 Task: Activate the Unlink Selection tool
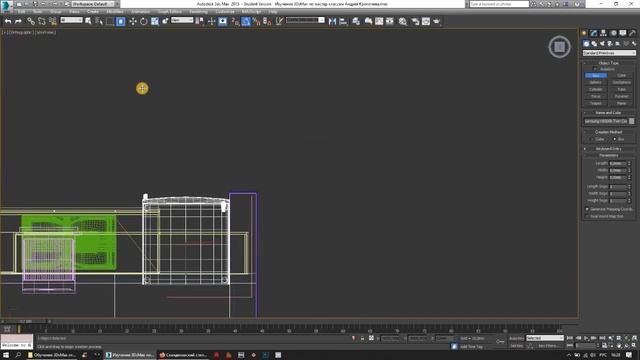click(42, 21)
